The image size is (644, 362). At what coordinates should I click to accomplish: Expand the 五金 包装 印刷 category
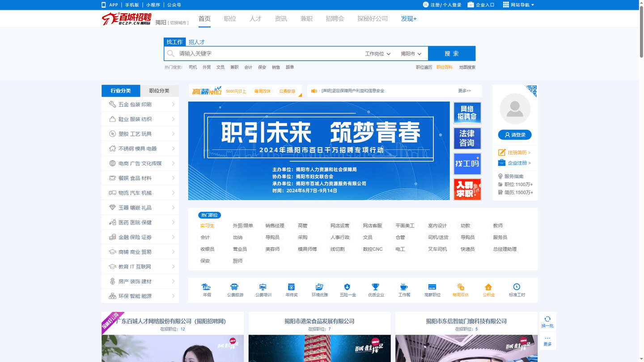[140, 105]
